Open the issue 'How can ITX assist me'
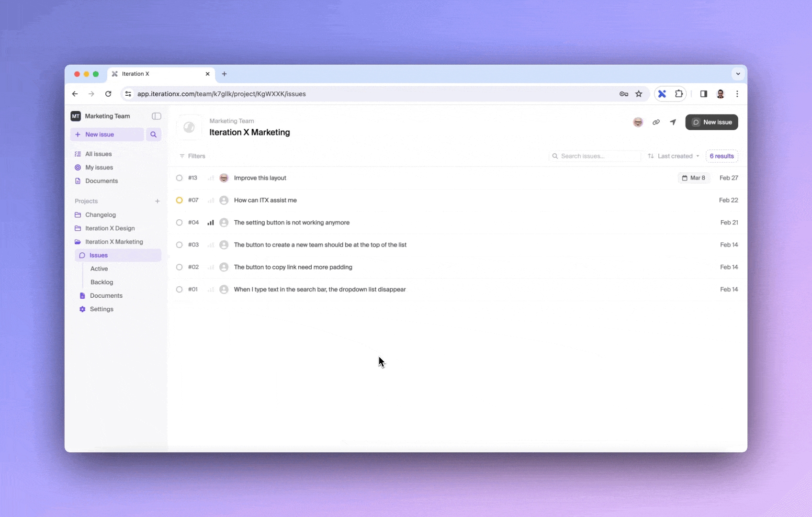 [265, 200]
